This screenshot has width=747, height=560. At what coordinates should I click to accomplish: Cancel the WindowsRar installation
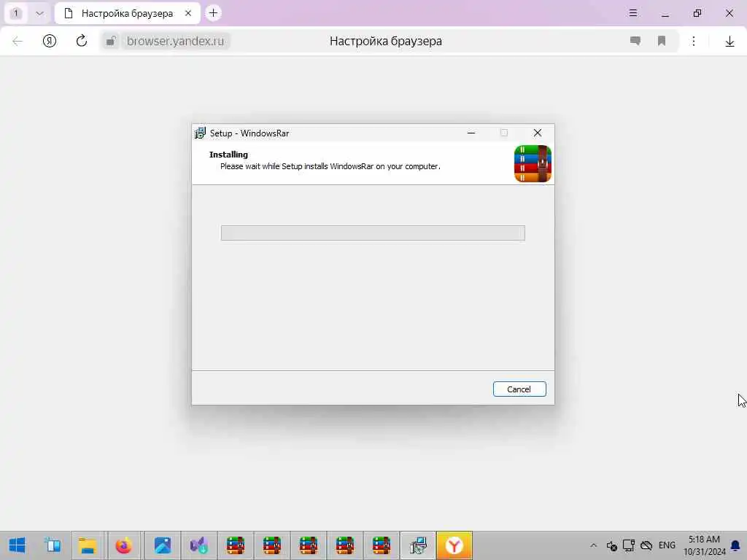pyautogui.click(x=519, y=389)
